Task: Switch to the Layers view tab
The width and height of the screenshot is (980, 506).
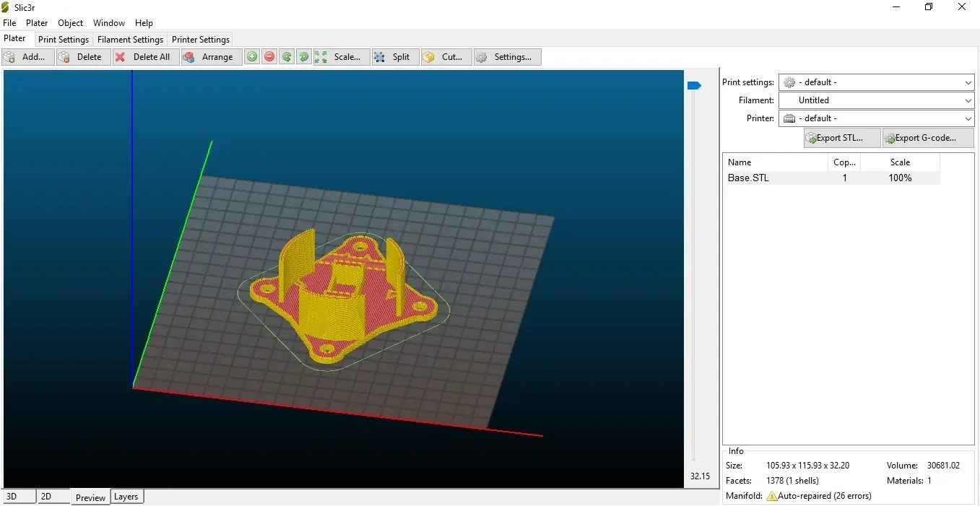Action: 126,497
